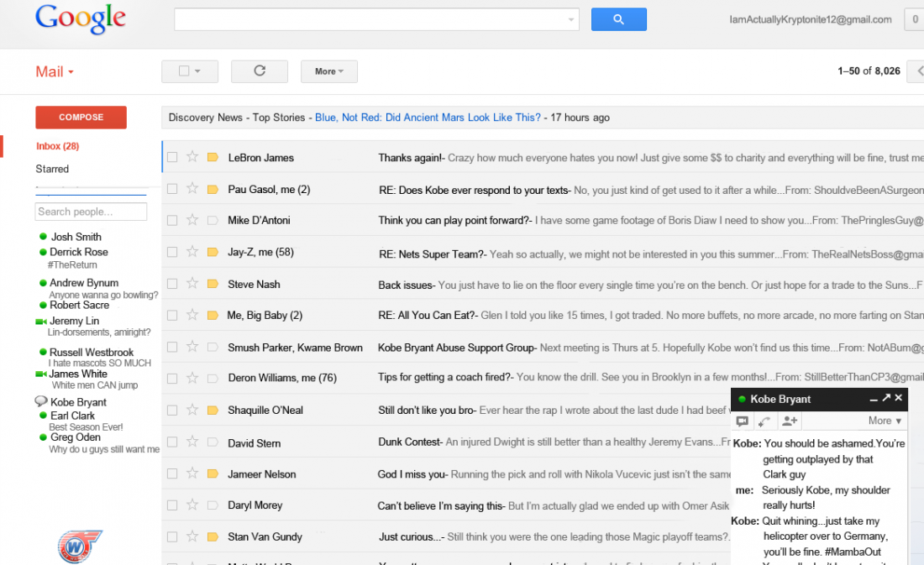Open the More dropdown in the toolbar
The width and height of the screenshot is (924, 565).
(328, 71)
